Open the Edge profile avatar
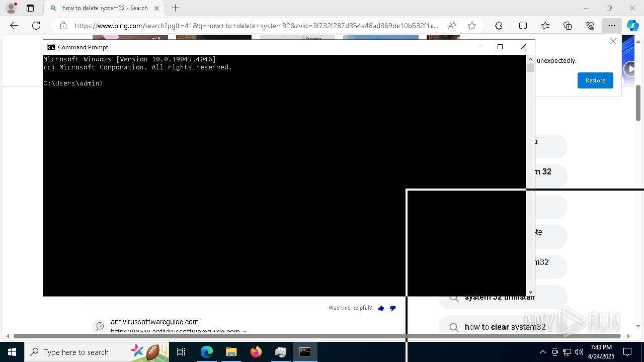The width and height of the screenshot is (644, 362). 11,8
